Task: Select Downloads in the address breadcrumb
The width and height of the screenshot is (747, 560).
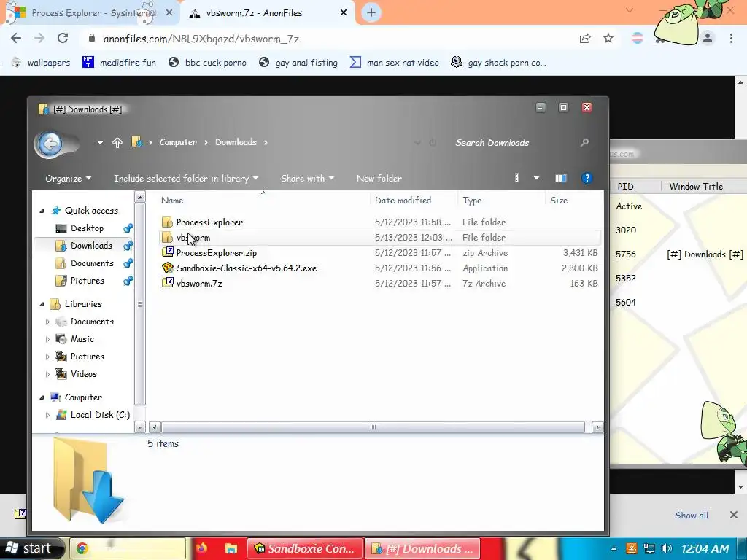Action: pyautogui.click(x=236, y=142)
